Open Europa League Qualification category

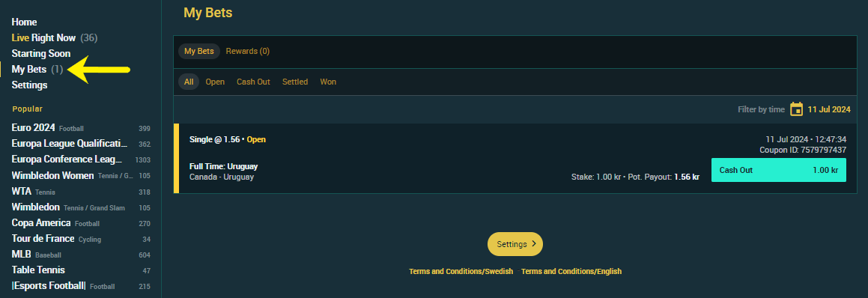[x=81, y=144]
